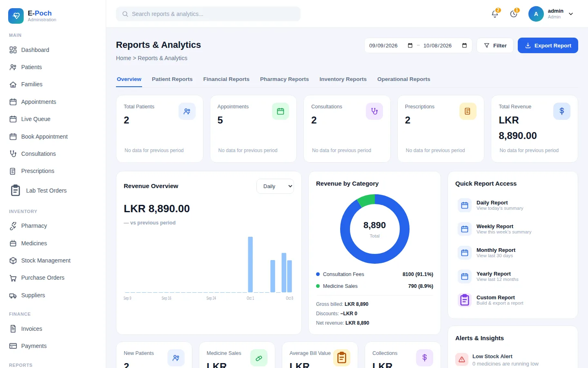Click the admin avatar circle

click(x=536, y=14)
